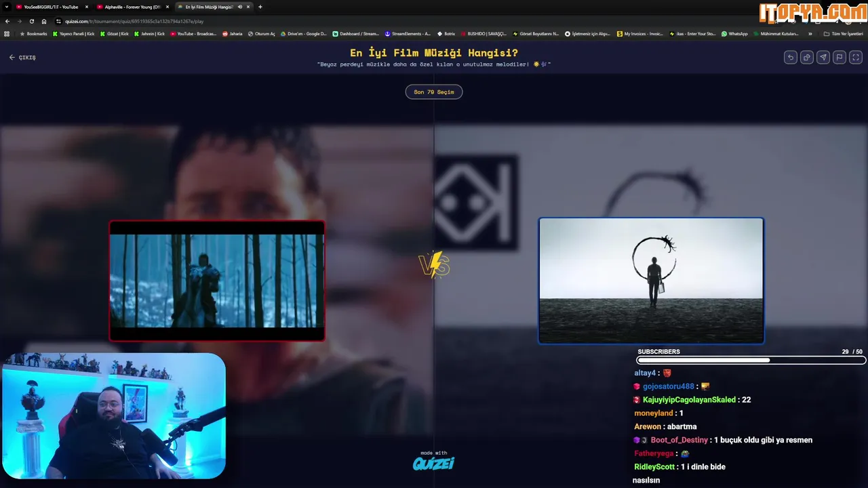Image resolution: width=868 pixels, height=488 pixels.
Task: Click the Son 79 Seçim badge
Action: [434, 91]
